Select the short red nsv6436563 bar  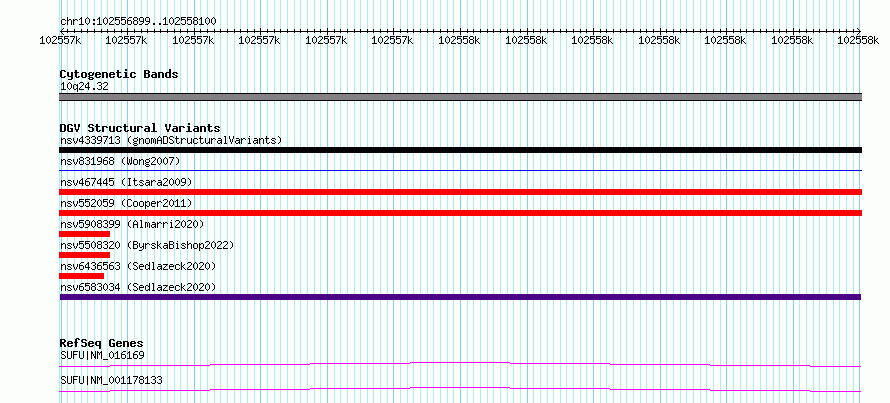(x=82, y=276)
